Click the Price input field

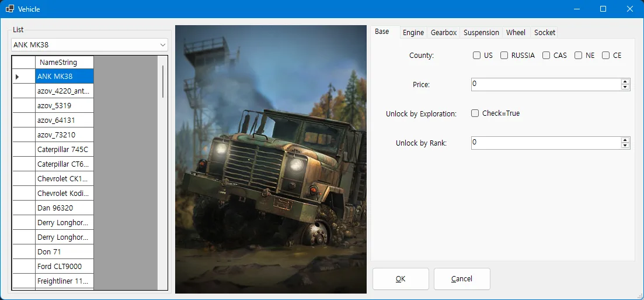click(546, 84)
